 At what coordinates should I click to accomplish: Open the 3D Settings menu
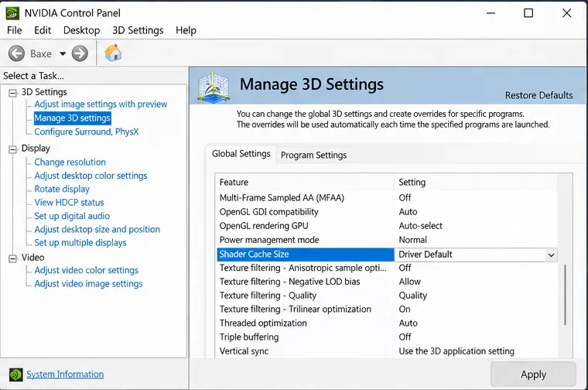[138, 30]
